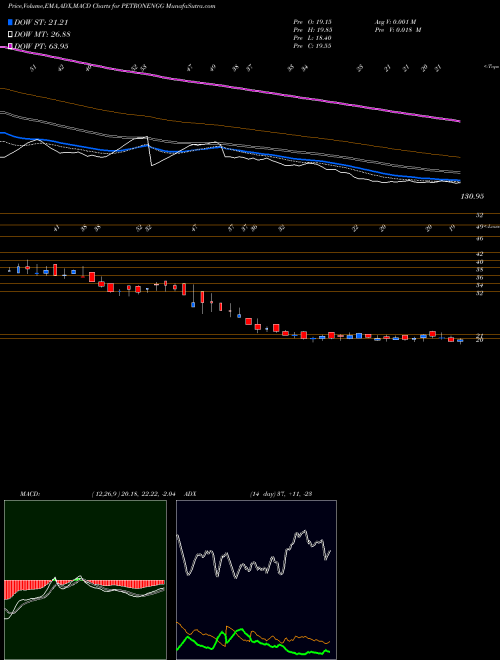500x660 pixels.
Task: Click the 40 price axis label
Action: tap(479, 262)
